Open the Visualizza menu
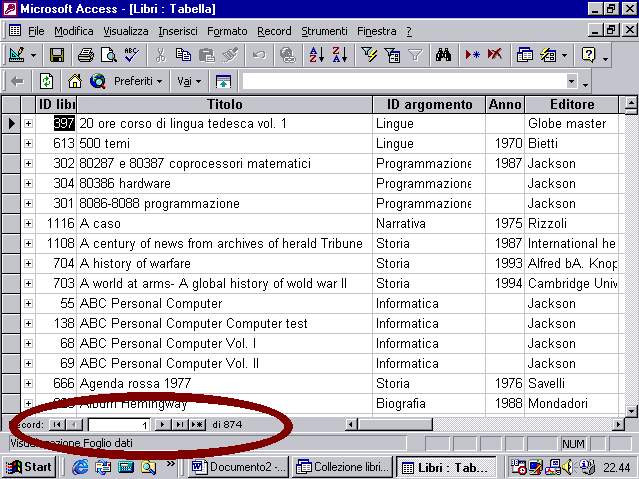639x479 pixels. click(x=126, y=31)
